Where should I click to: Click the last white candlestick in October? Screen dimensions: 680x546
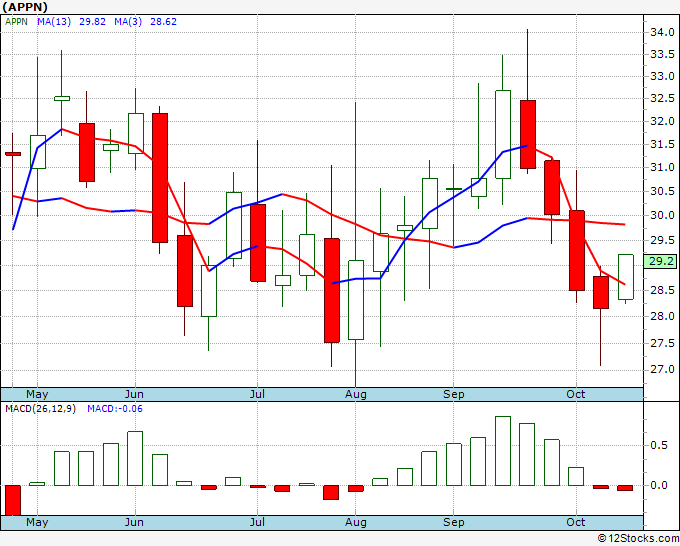pyautogui.click(x=626, y=277)
